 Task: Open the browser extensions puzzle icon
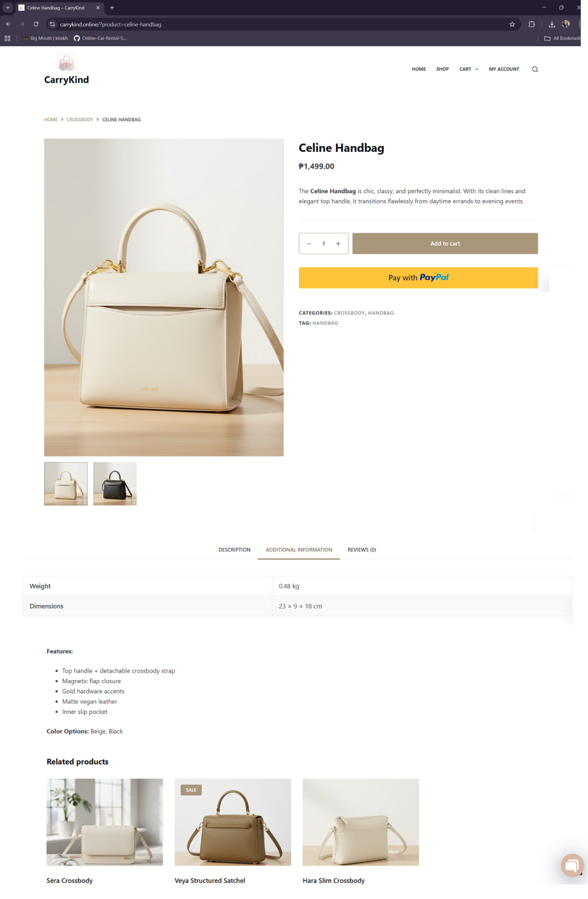[531, 24]
